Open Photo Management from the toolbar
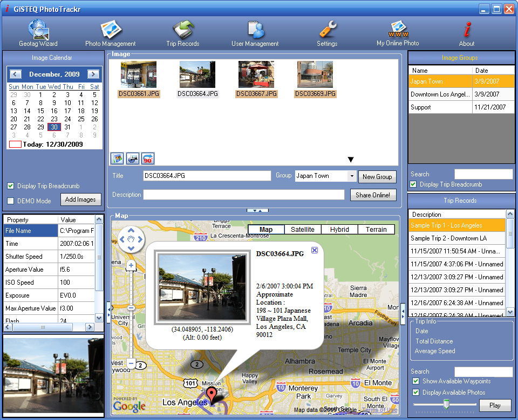Screen dimensions: 518x420 110,33
